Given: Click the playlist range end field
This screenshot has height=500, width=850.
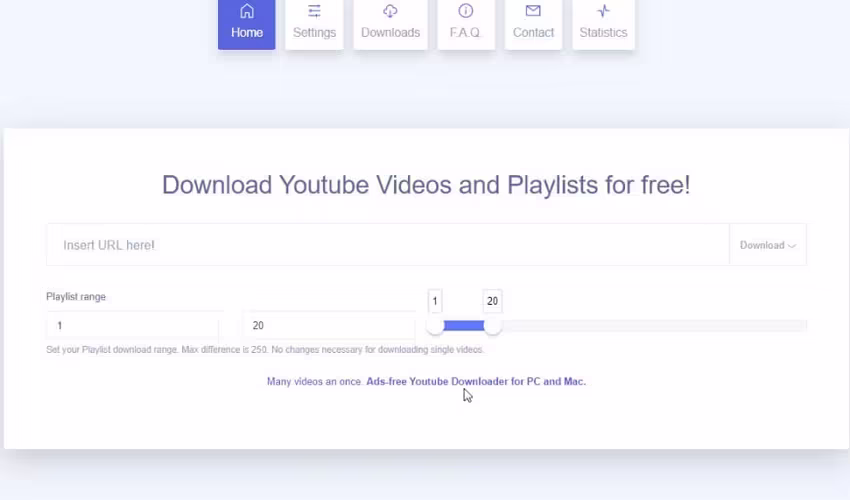Looking at the screenshot, I should (x=329, y=325).
